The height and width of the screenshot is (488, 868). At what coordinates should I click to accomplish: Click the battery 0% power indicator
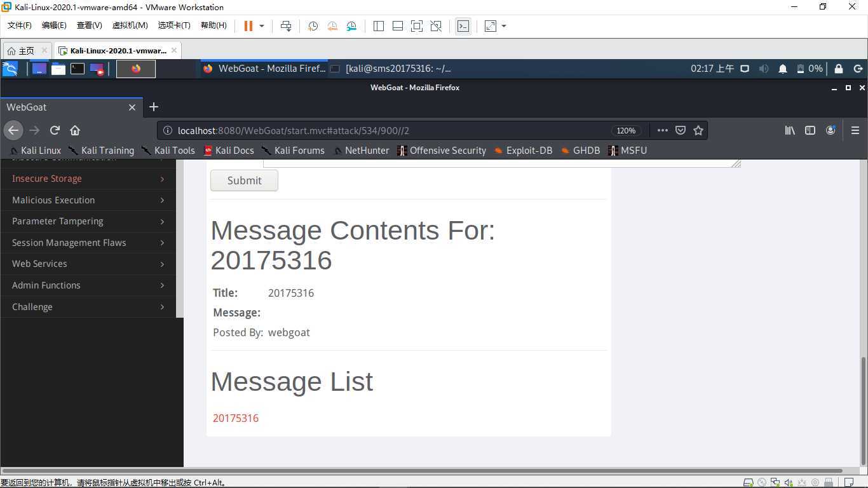click(x=810, y=69)
